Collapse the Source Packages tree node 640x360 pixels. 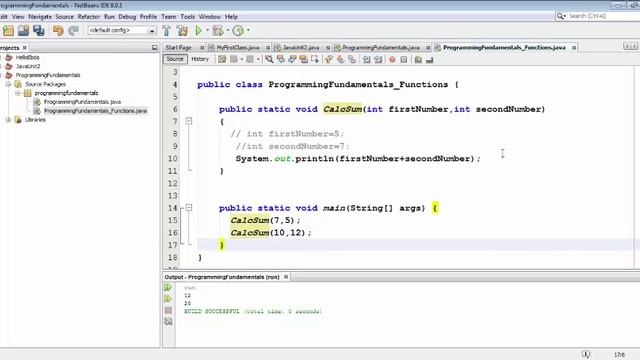point(8,84)
